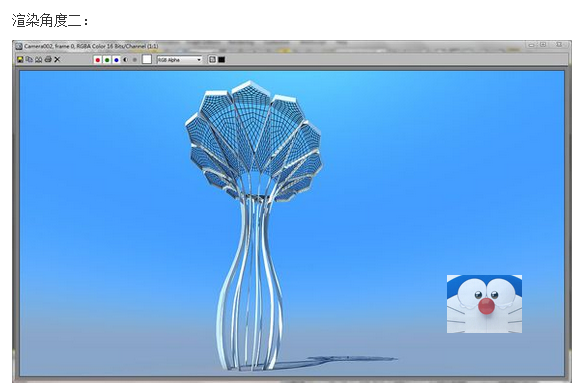Toggle the UI overlay icon
Image resolution: width=572 pixels, height=383 pixels.
tap(212, 59)
